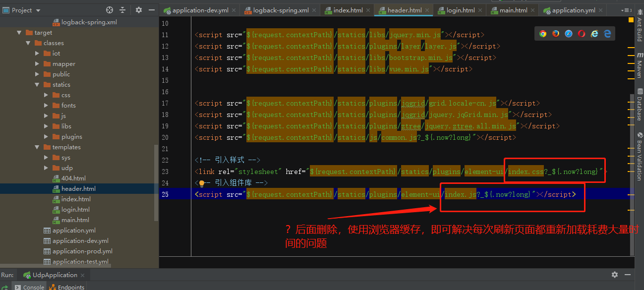This screenshot has width=644, height=290.
Task: Expand the public folder
Action: tap(37, 74)
